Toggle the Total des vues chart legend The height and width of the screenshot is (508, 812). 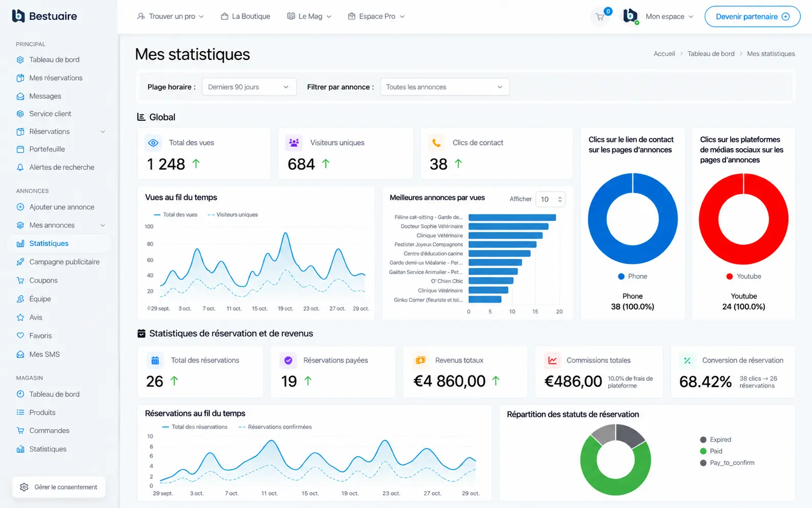click(x=176, y=215)
